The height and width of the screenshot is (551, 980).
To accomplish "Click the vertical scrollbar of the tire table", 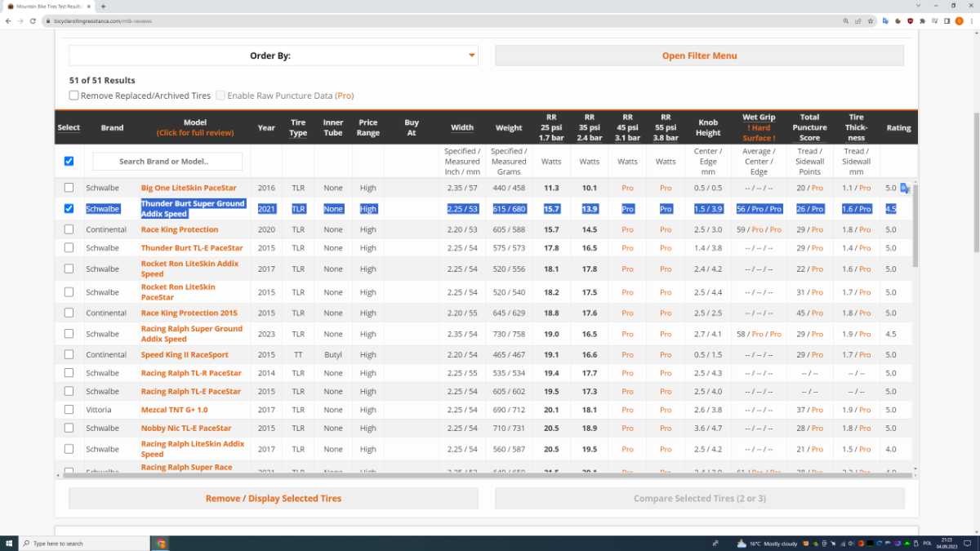I will click(915, 224).
